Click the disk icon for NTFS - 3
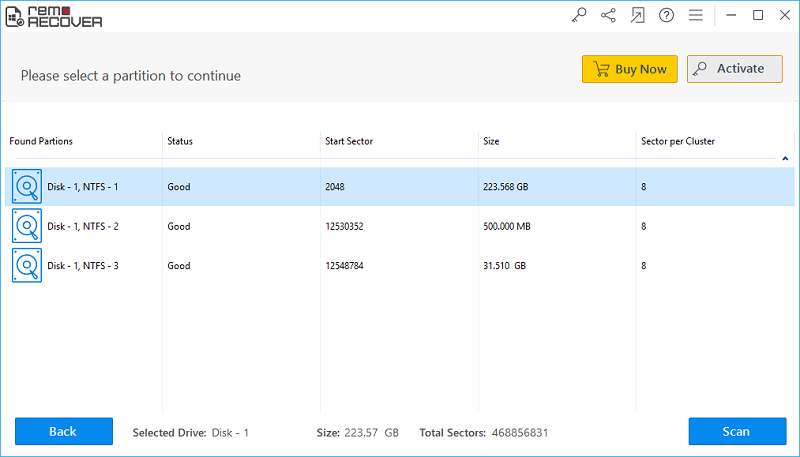Image resolution: width=800 pixels, height=457 pixels. click(27, 266)
